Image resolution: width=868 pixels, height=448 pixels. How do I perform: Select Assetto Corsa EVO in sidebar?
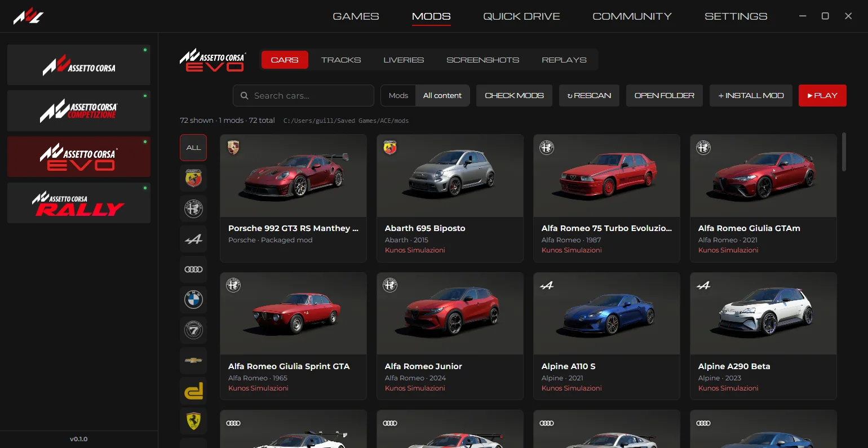(79, 157)
